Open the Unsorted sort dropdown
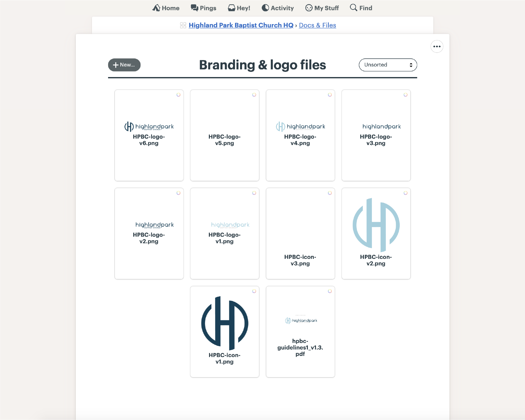The height and width of the screenshot is (420, 525). pyautogui.click(x=388, y=65)
